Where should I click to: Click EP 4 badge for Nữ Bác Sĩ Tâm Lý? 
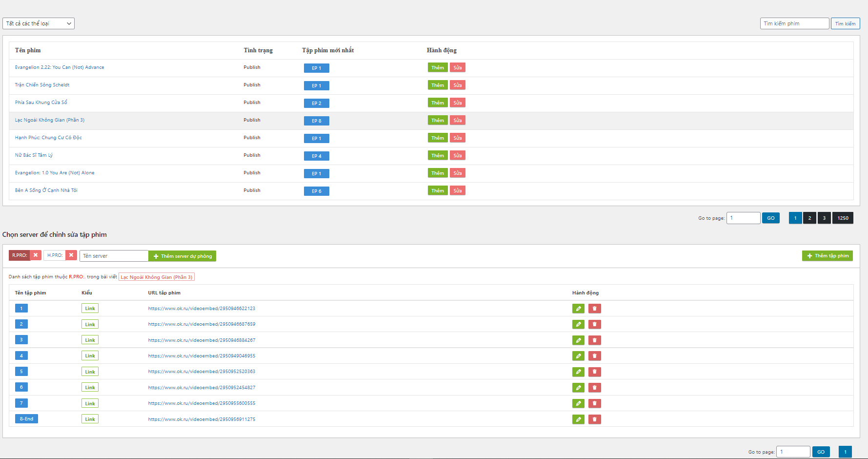317,156
